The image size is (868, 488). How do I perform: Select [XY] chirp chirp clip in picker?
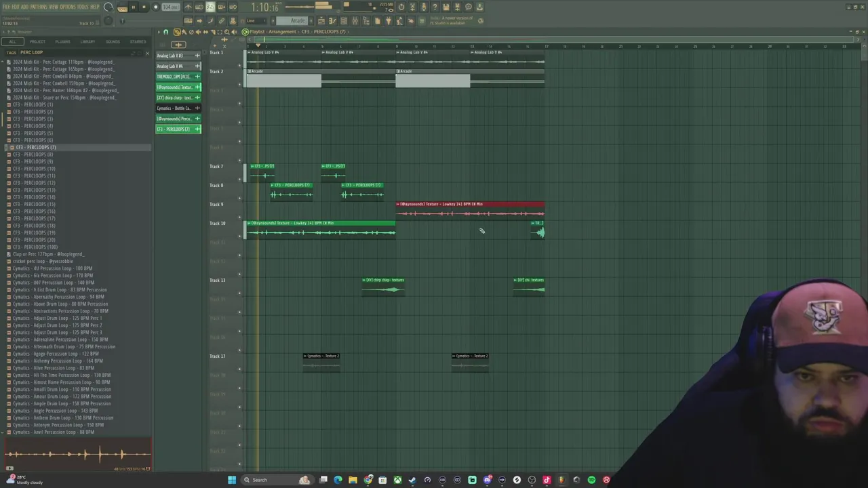178,98
